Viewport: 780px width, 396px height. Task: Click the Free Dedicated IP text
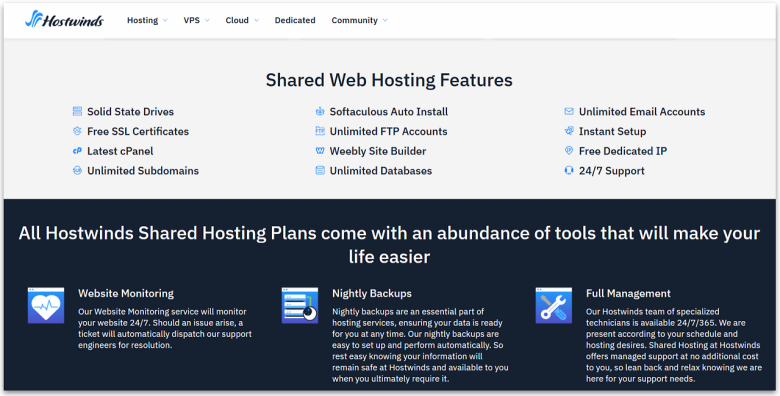pyautogui.click(x=623, y=151)
